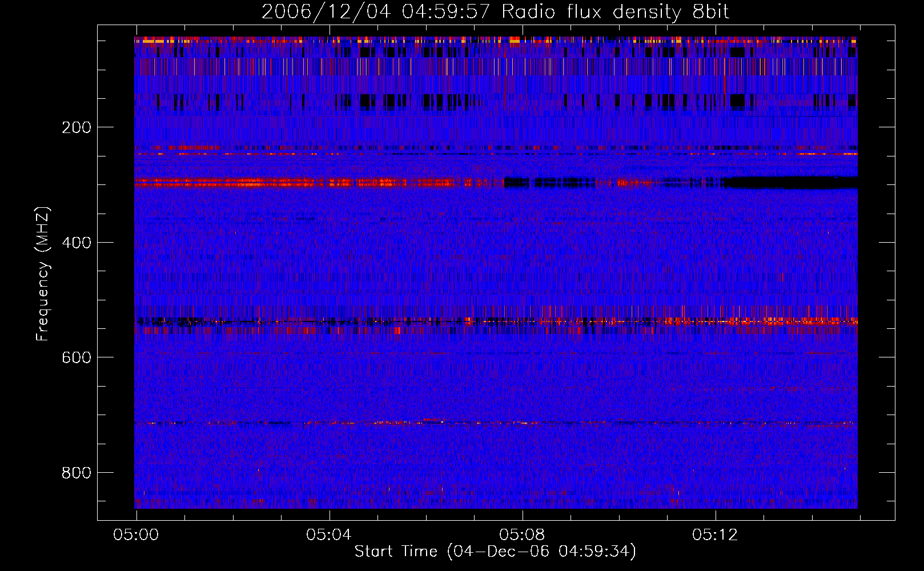Click the "400" frequency tick label
This screenshot has width=924, height=571.
[77, 243]
